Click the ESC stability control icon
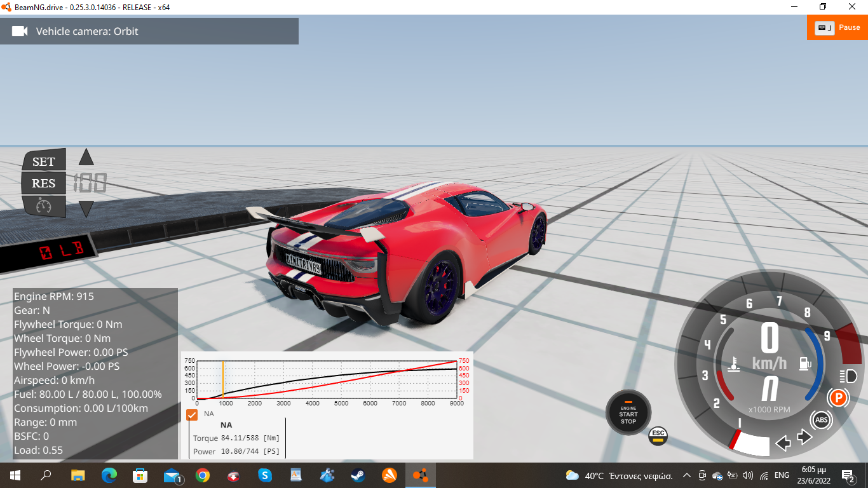The image size is (868, 488). tap(658, 436)
